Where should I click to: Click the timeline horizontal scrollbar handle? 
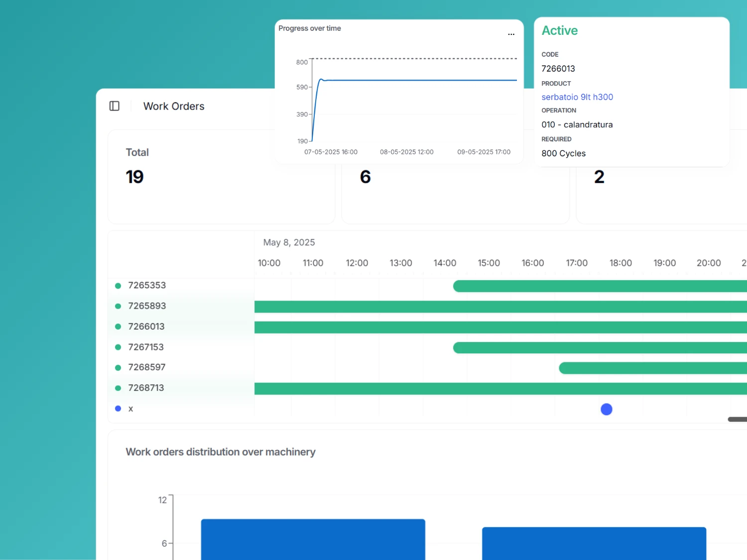click(738, 420)
